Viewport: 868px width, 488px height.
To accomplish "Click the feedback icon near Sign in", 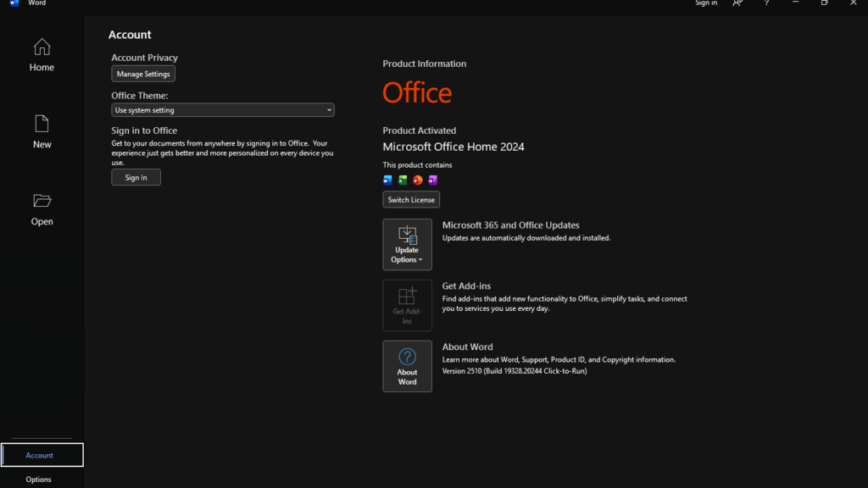I will tap(737, 4).
